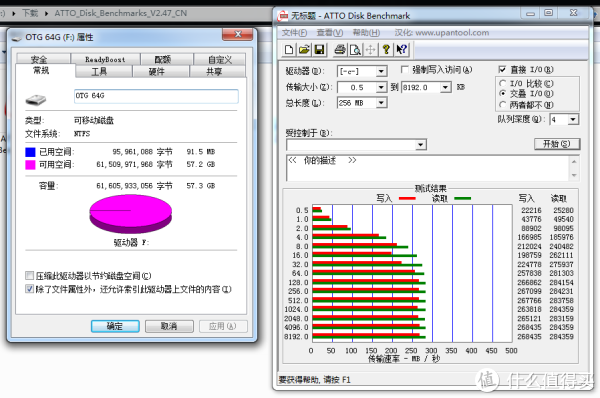Select the 两者都不 radio button
600x398 pixels.
pos(503,104)
